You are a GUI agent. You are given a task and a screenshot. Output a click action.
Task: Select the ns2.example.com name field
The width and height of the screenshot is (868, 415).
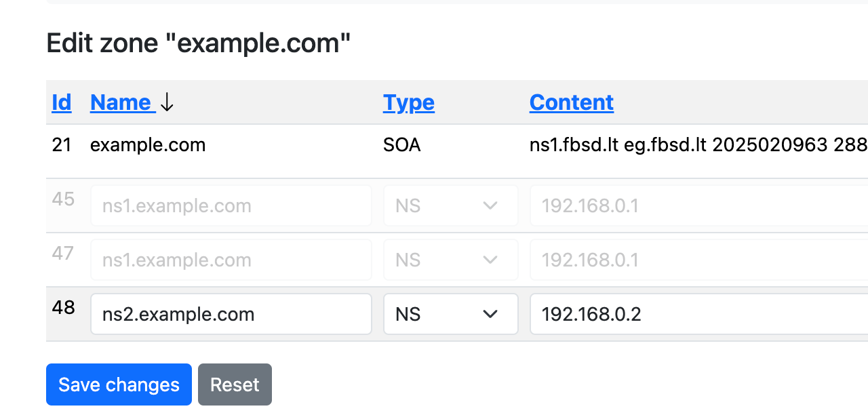[x=231, y=314]
